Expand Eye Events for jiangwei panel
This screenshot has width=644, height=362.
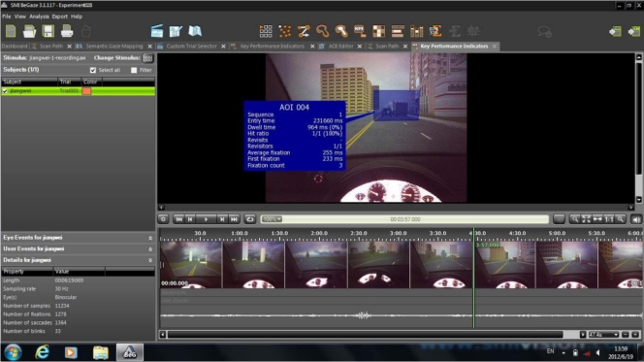(150, 238)
